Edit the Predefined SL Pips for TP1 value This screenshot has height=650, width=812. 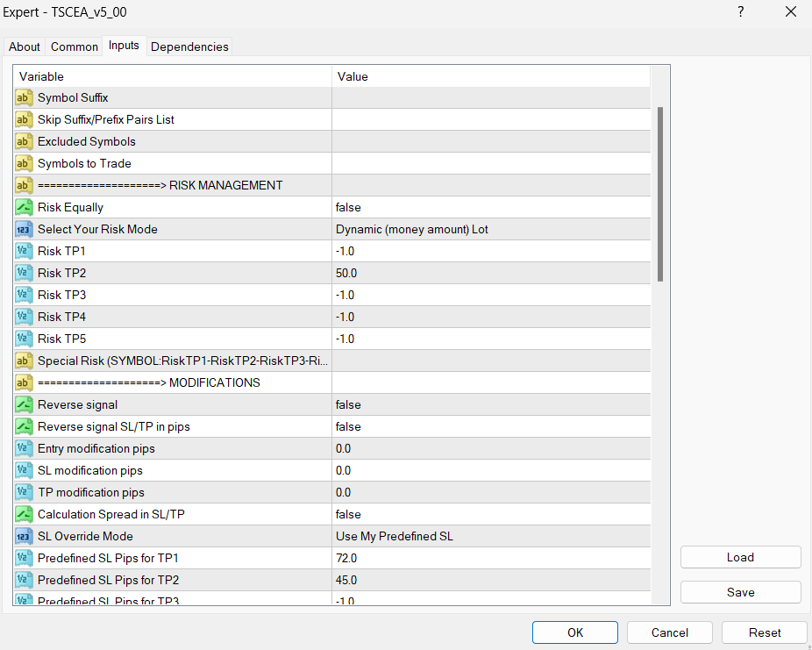(491, 558)
